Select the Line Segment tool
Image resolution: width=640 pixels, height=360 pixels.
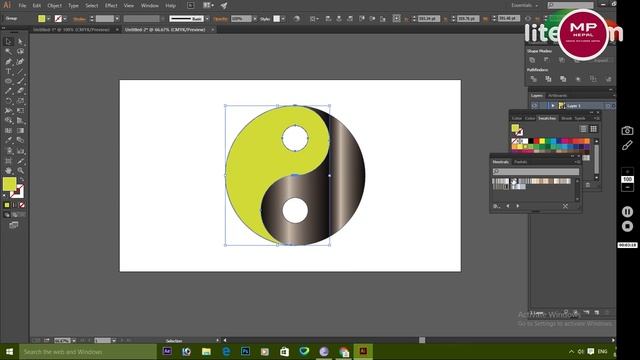tap(20, 71)
